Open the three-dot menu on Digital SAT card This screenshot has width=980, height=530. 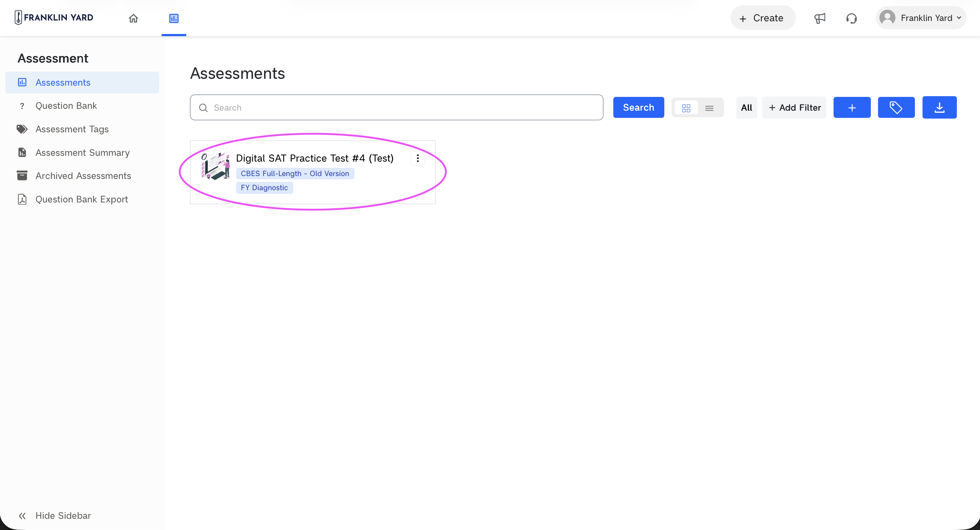click(418, 158)
